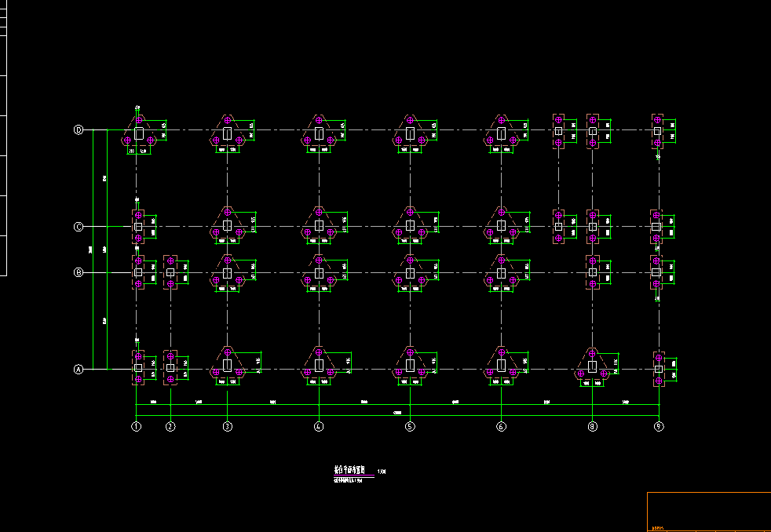Pick the two-pile cap at axis D-9
771x532 pixels.
657,131
